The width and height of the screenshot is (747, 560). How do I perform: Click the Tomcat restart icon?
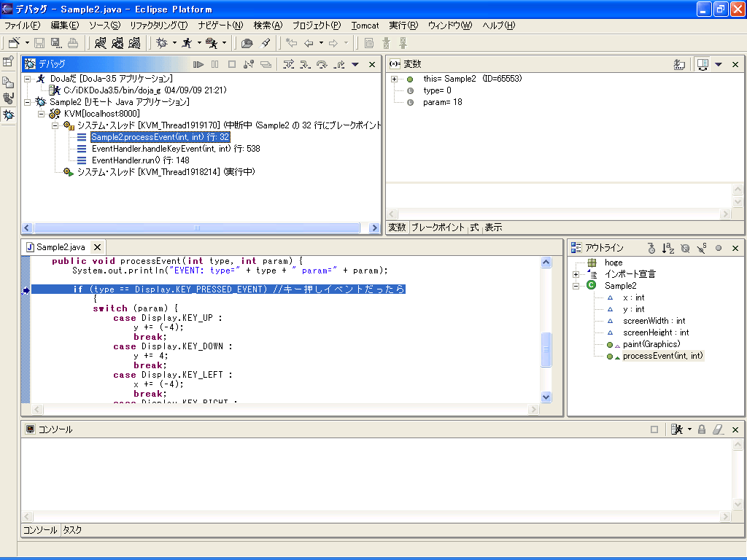(x=134, y=43)
